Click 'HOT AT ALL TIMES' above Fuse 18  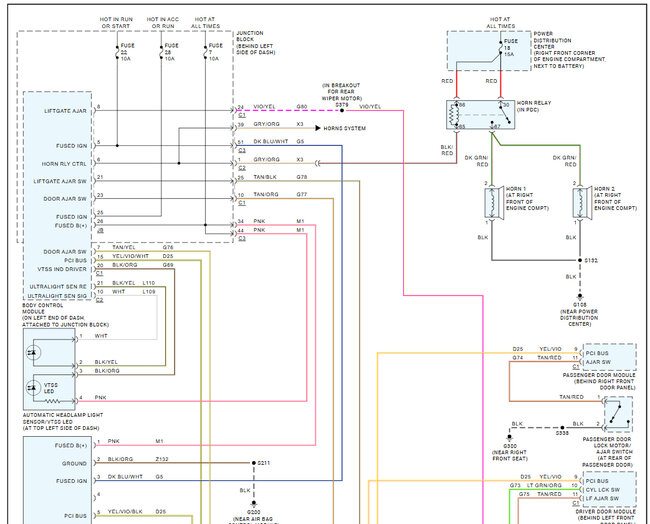501,23
